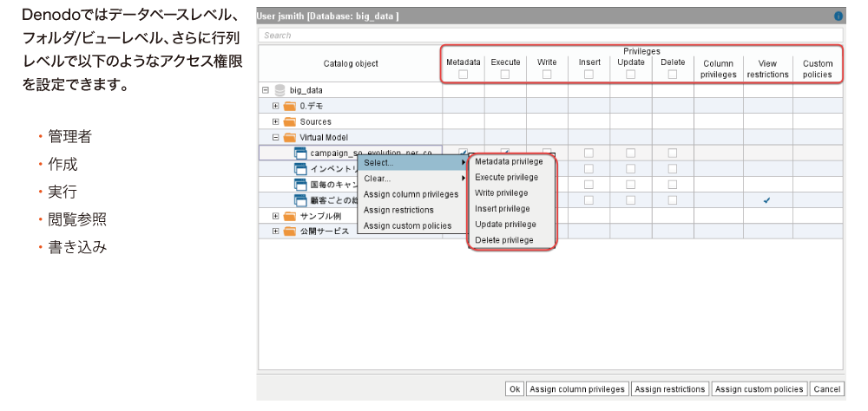Select Update privilege in submenu
Screen dimensions: 868x411
coord(511,224)
